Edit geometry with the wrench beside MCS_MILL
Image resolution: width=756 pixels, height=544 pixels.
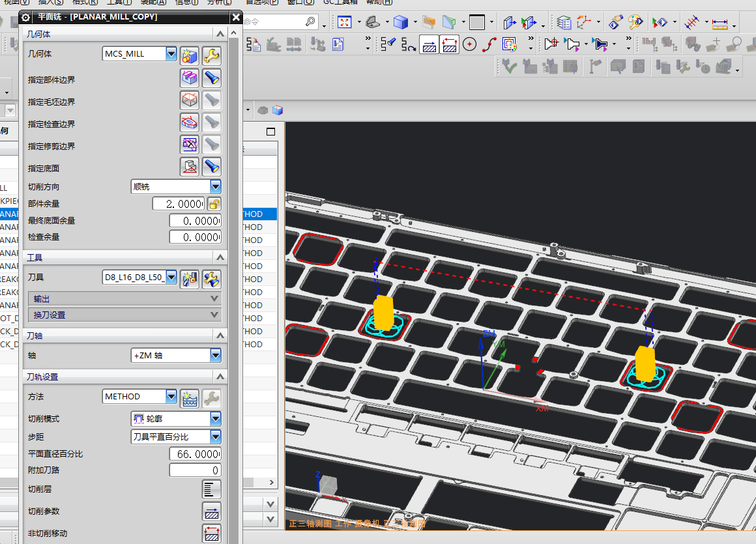pyautogui.click(x=212, y=56)
